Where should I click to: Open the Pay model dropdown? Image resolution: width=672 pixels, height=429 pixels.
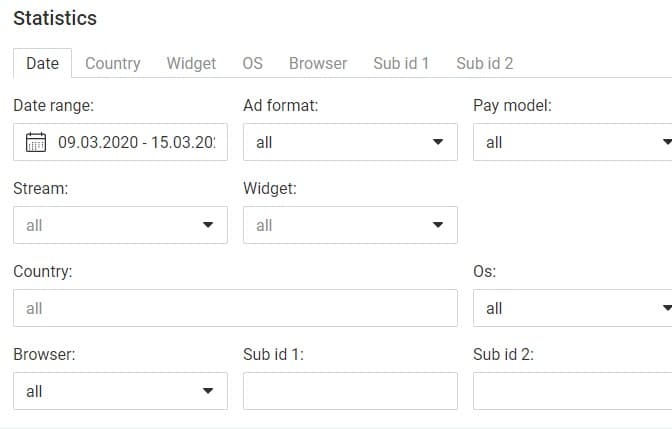click(573, 142)
